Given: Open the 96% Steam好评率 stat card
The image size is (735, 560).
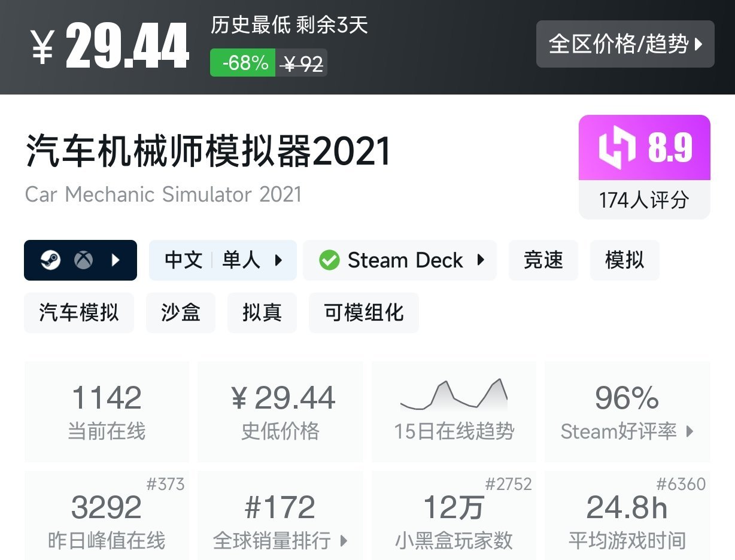Looking at the screenshot, I should [627, 412].
